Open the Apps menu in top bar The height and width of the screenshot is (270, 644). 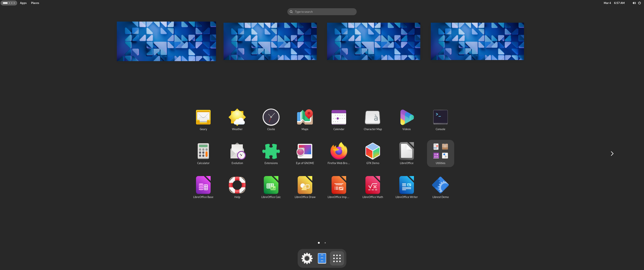[23, 3]
